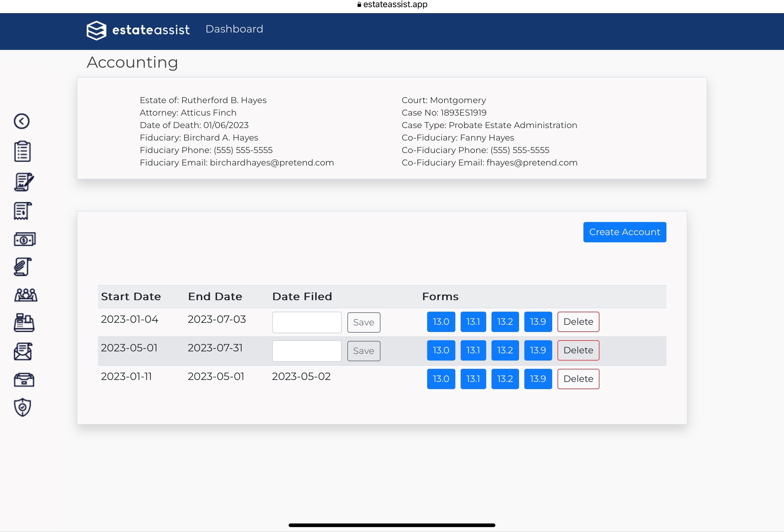Open form 13.0 for account ending 2023-07-31

coord(441,350)
